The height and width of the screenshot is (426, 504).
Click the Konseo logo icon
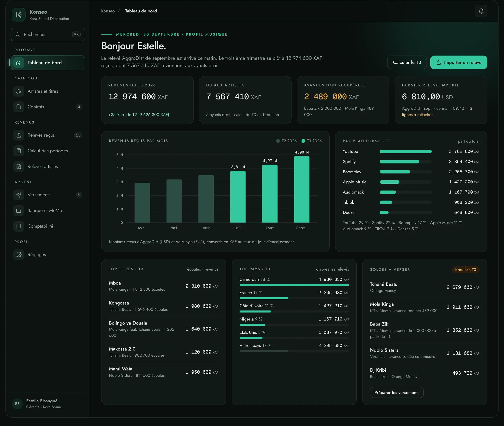(x=19, y=15)
